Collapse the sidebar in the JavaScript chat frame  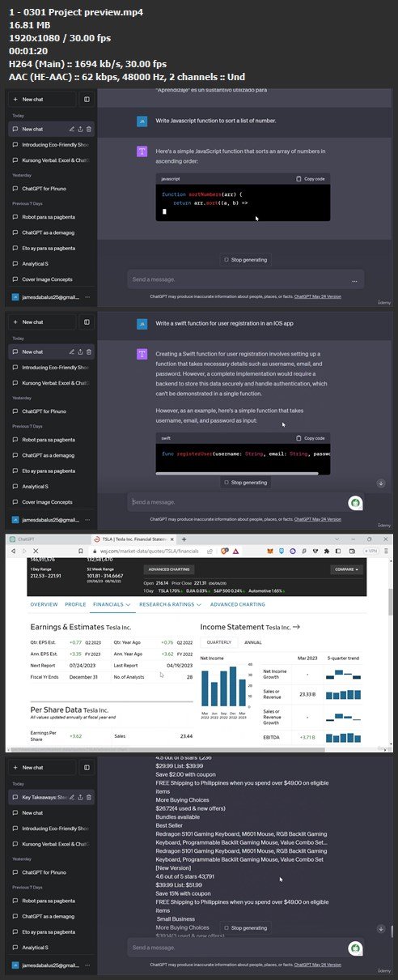coord(87,99)
